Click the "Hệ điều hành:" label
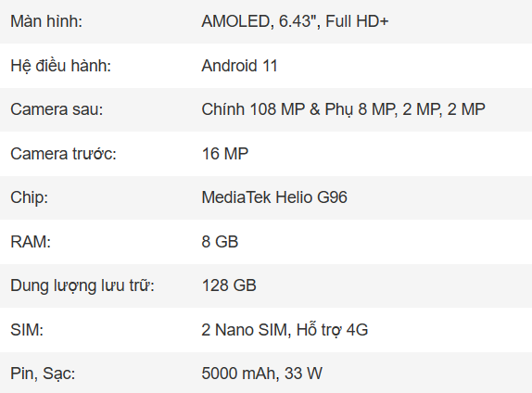 pos(61,66)
